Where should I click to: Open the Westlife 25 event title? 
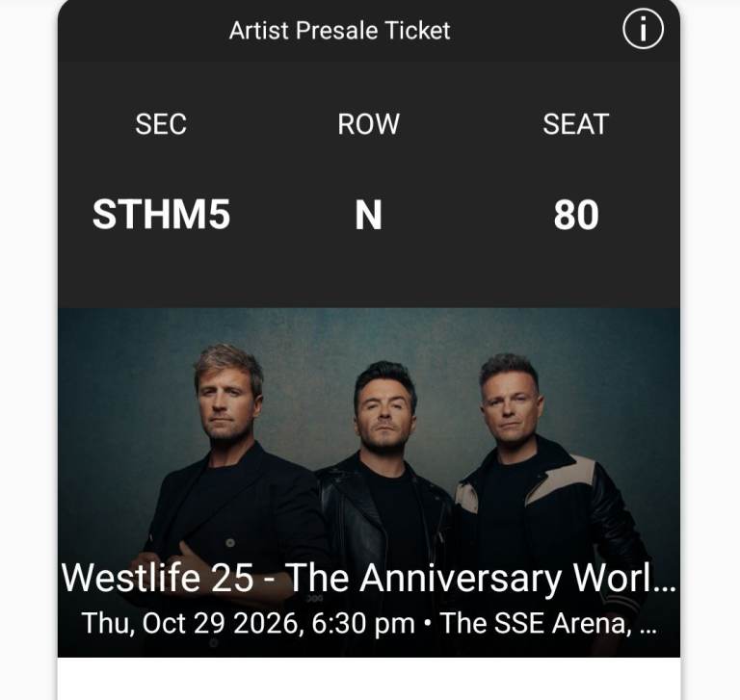point(369,578)
